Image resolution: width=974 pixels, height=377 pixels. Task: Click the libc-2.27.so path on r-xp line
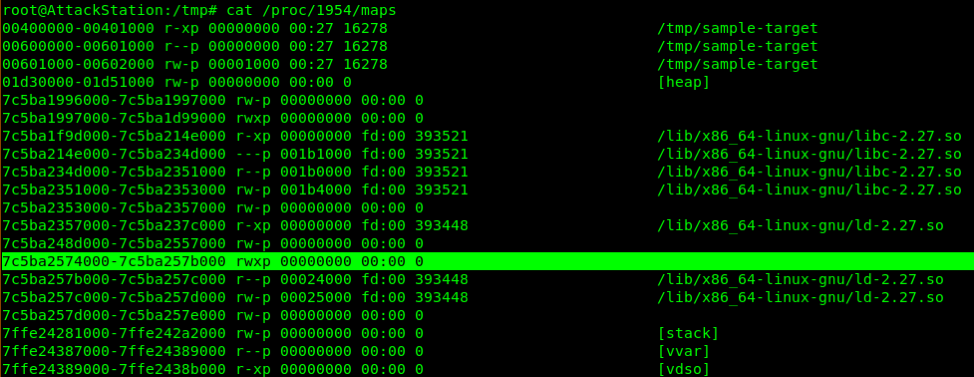pos(809,136)
